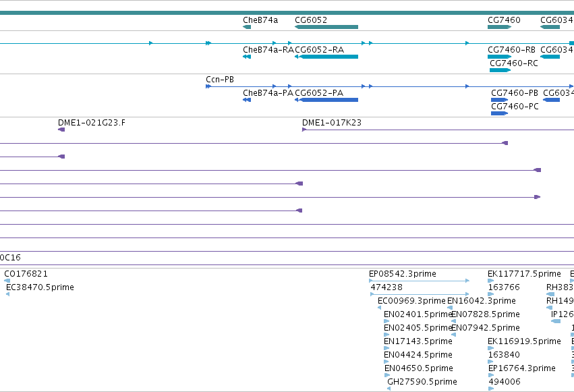Select the EP08542.3prime EST feature line
Viewport: 574px width, 392px height.
tap(419, 281)
